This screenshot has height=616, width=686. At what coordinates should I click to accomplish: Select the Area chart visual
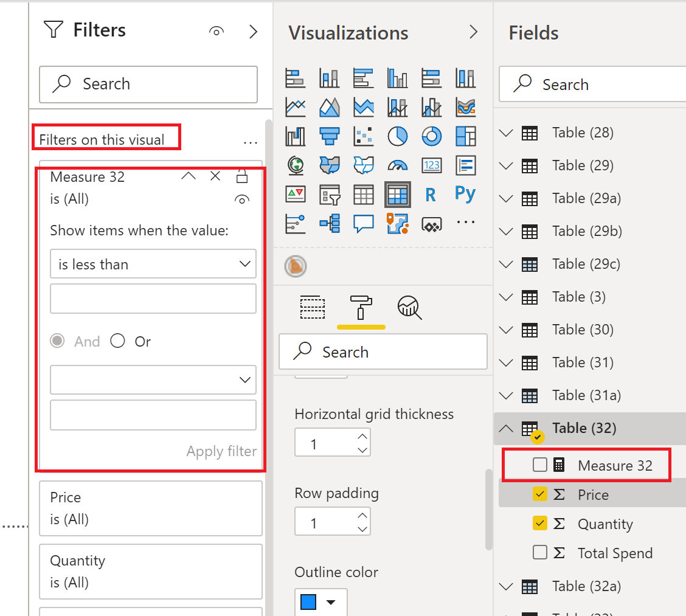329,107
